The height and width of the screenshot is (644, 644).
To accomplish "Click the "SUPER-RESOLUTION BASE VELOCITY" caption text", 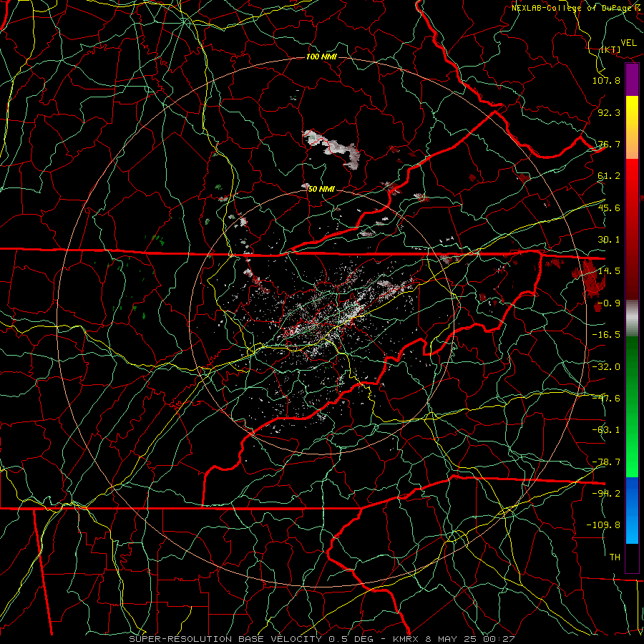I will pos(225,639).
